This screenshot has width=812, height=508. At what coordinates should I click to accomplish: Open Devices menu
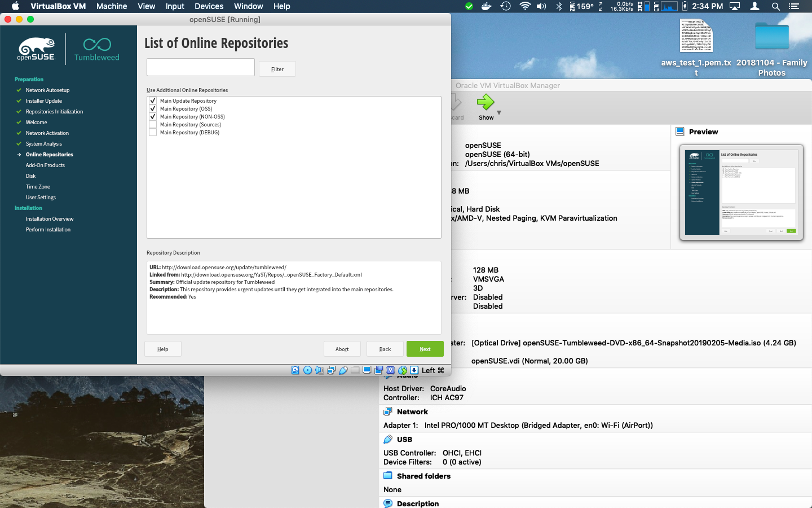coord(209,6)
